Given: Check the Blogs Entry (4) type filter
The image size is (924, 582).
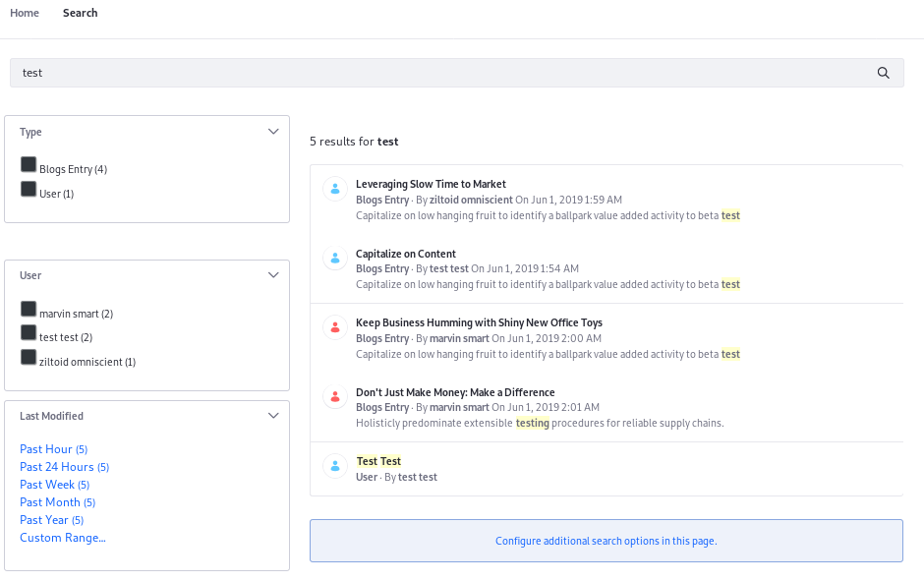Looking at the screenshot, I should point(29,164).
